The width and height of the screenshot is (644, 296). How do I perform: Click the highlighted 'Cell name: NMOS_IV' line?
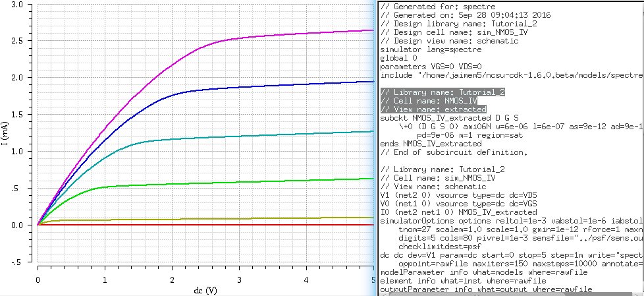[x=429, y=101]
